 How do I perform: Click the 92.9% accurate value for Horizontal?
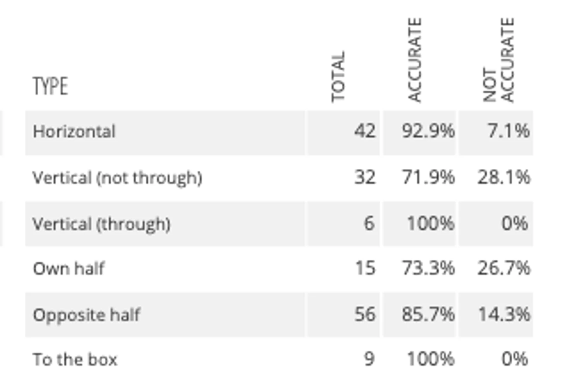tap(428, 131)
